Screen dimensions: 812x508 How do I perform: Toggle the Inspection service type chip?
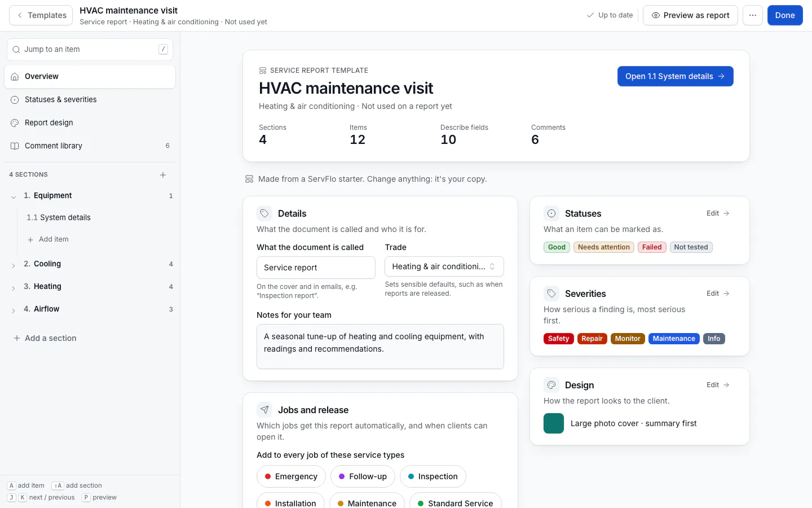(x=433, y=476)
